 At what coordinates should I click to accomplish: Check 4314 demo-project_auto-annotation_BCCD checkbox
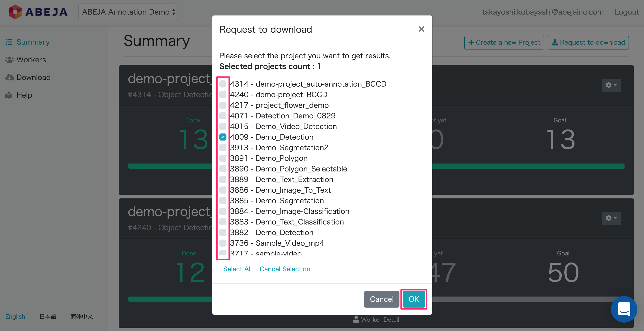tap(223, 84)
